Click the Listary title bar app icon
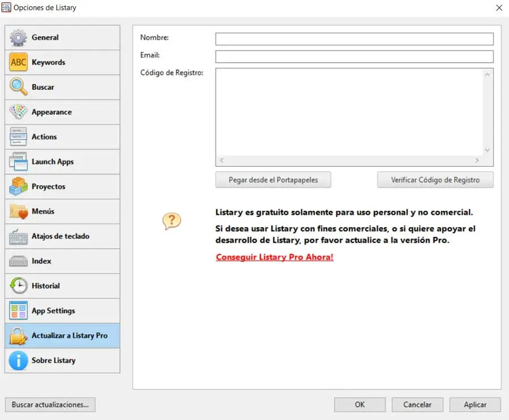The image size is (509, 420). tap(6, 7)
